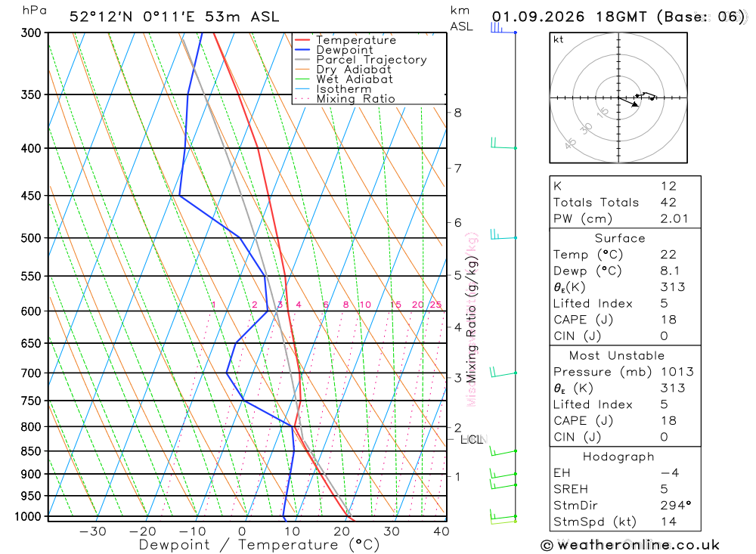Click the Parcel Trajectory legend entry

361,60
